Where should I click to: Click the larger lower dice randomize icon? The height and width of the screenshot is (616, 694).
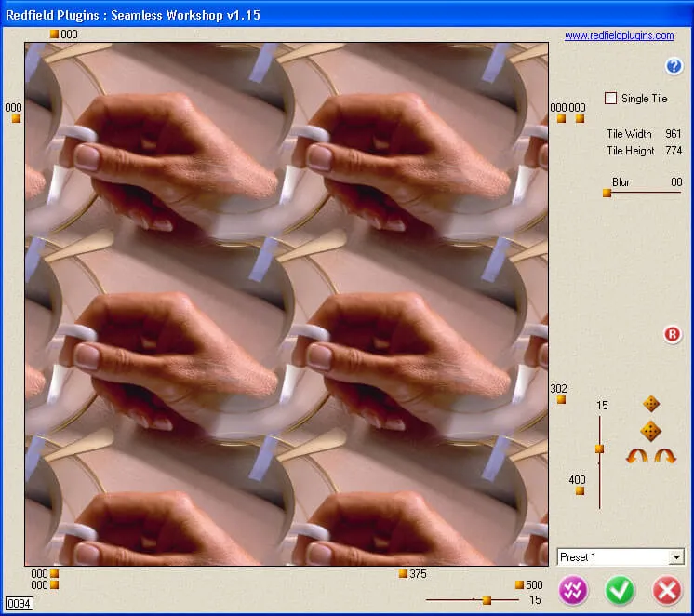click(651, 431)
